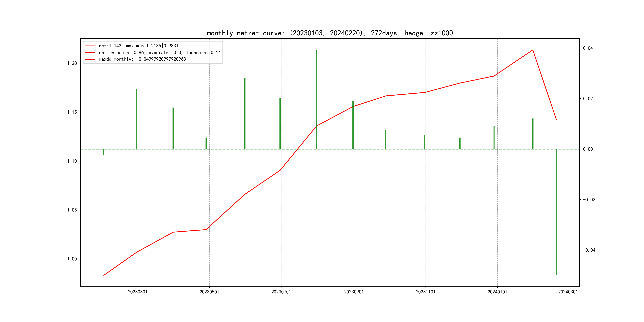Click the 20230701 x-axis tick label

[x=281, y=292]
